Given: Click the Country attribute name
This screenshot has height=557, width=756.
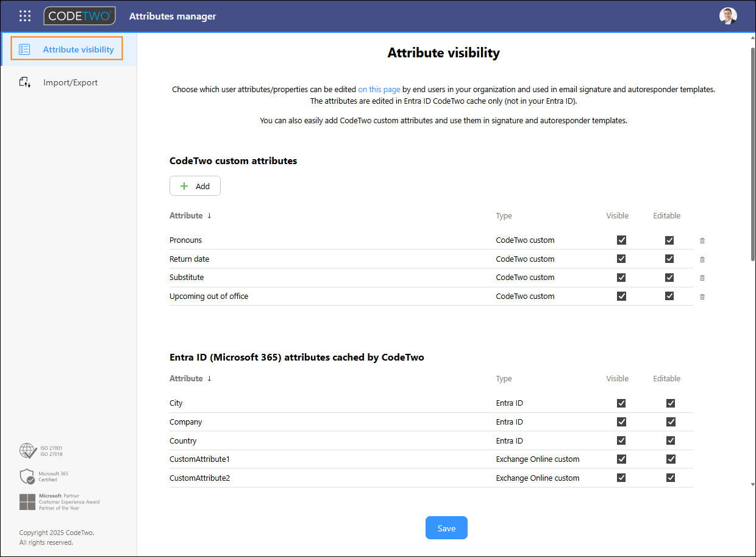Looking at the screenshot, I should (183, 441).
